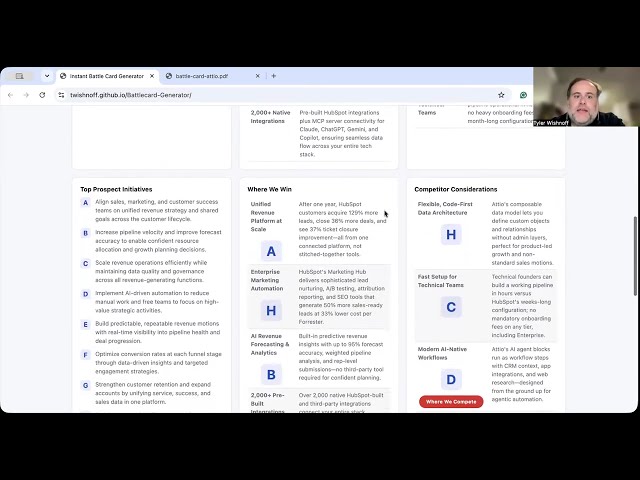
Task: Select initiative badge C about scaling revenue operations
Action: [x=85, y=263]
